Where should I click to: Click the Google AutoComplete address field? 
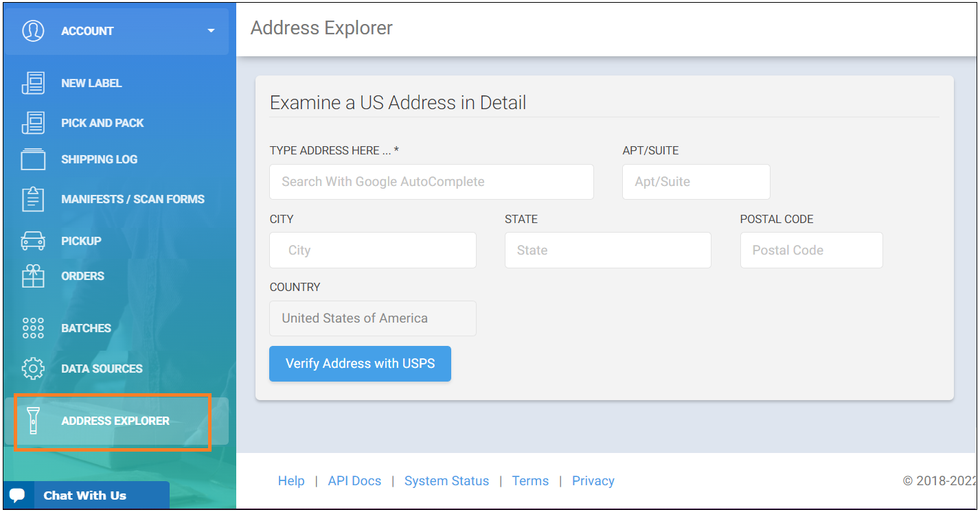(431, 181)
